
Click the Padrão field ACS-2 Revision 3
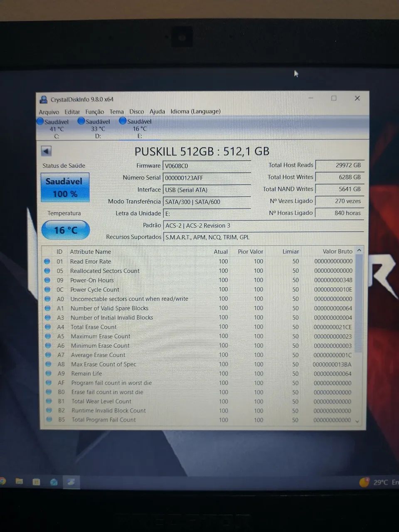(x=263, y=226)
